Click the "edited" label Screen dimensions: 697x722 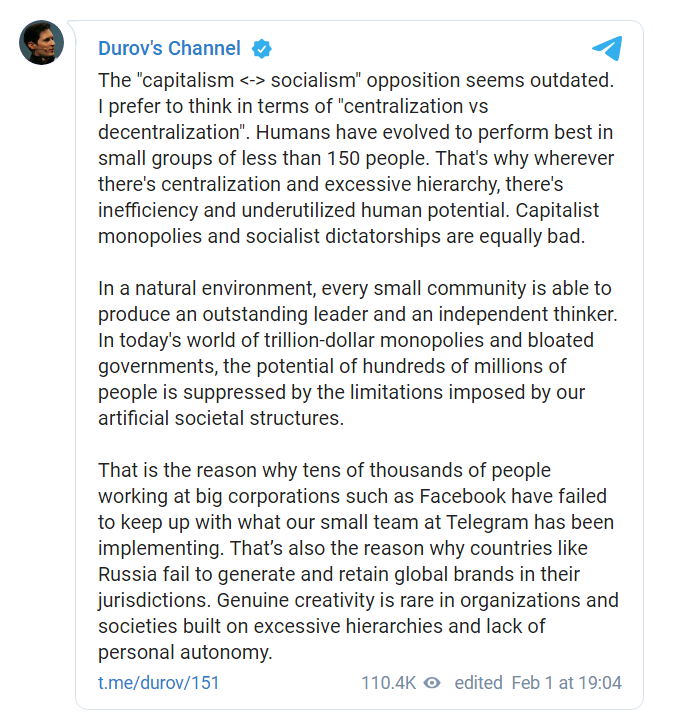click(478, 683)
